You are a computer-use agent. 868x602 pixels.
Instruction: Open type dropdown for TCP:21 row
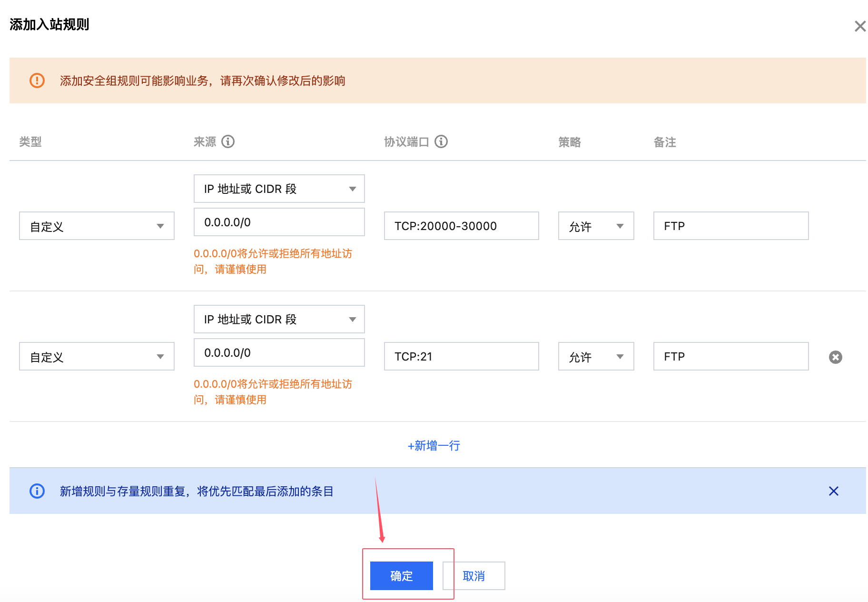pyautogui.click(x=97, y=356)
